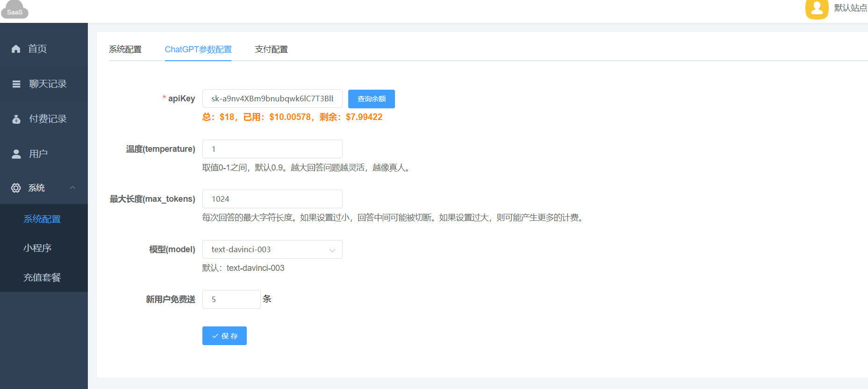Click the SaaS cloud logo
The width and height of the screenshot is (868, 389).
(x=14, y=9)
